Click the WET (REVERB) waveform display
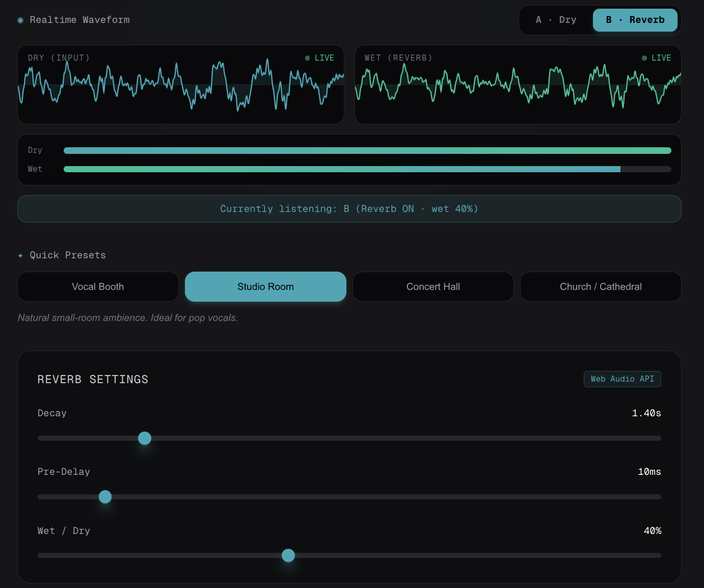The width and height of the screenshot is (704, 588). pos(518,85)
